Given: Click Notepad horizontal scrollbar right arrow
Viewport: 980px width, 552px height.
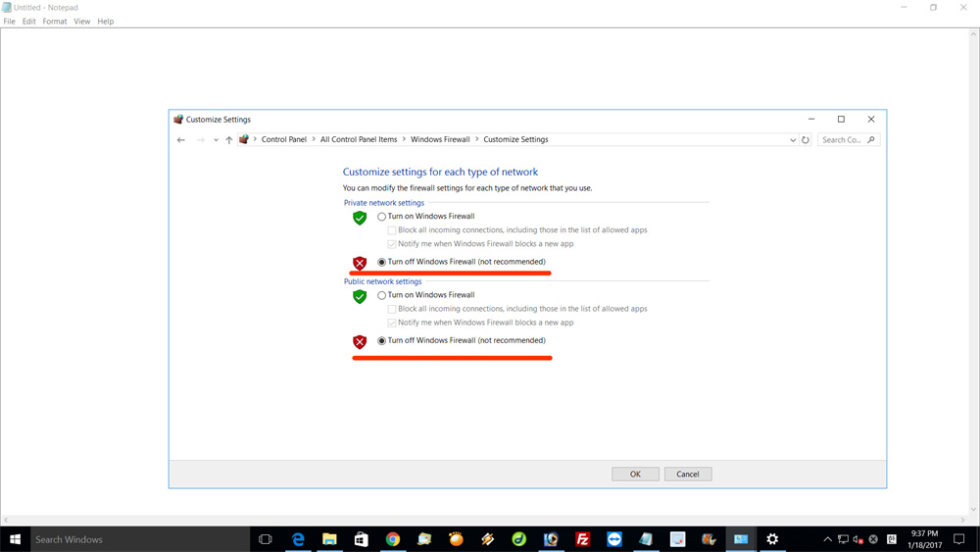Looking at the screenshot, I should [963, 520].
